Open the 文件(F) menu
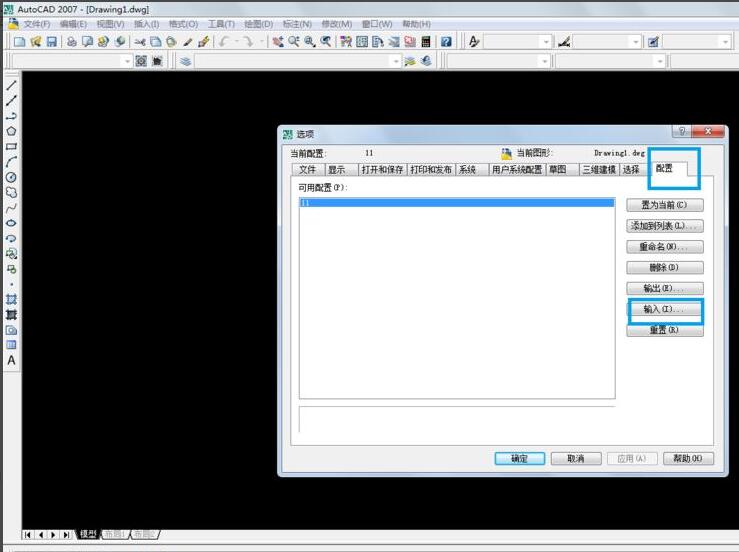This screenshot has width=739, height=552. tap(36, 24)
